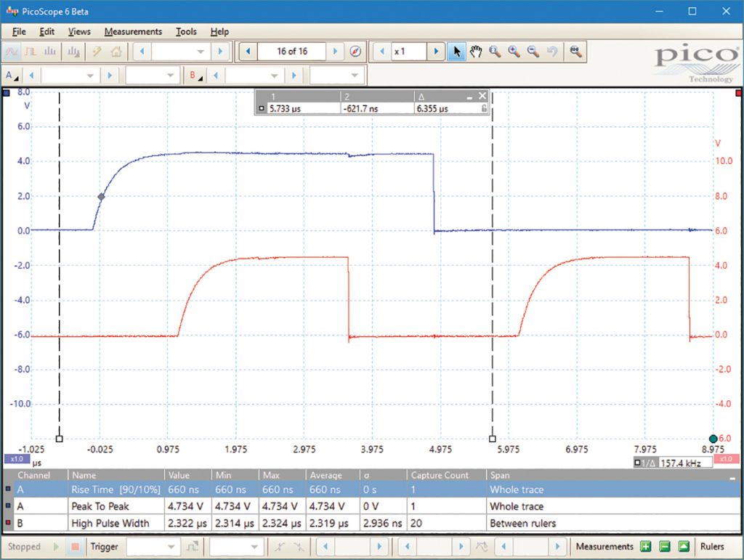Select the Peak To Peak measurement row
744x560 pixels.
372,506
